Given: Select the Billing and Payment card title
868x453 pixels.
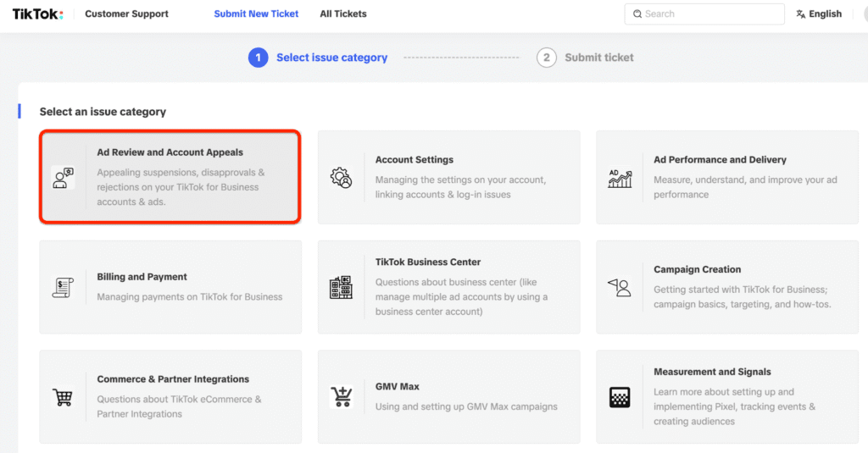Looking at the screenshot, I should [x=142, y=277].
